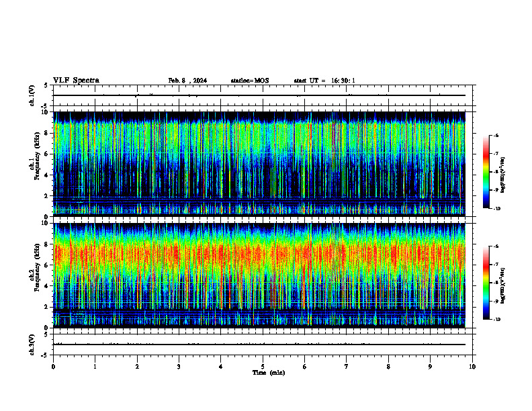
Task: Click the "7" tick on the time axis
Action: tap(347, 367)
